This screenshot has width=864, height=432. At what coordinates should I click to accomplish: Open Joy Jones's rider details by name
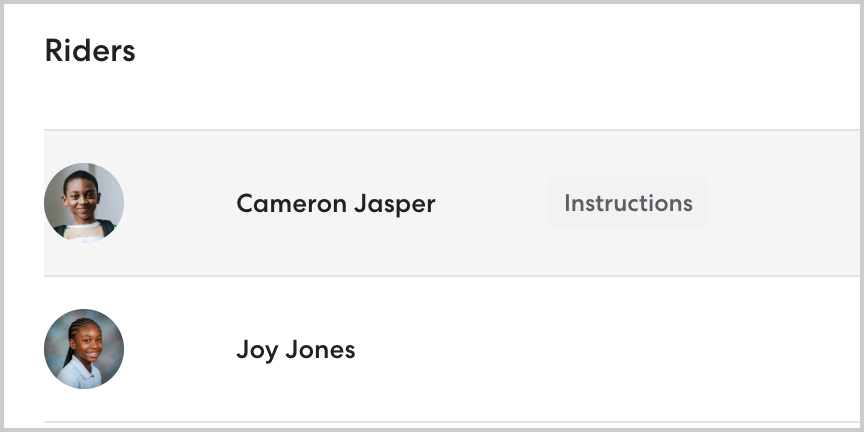pos(295,350)
